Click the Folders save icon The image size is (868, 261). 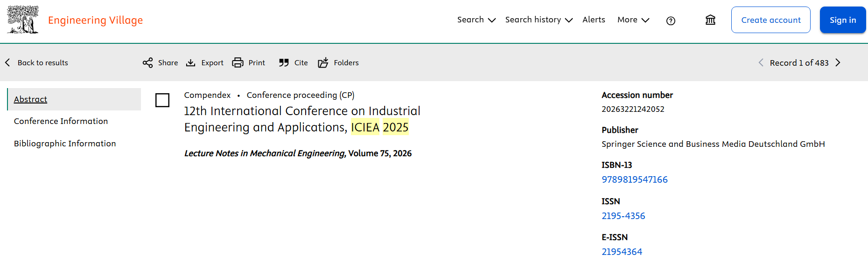pyautogui.click(x=323, y=63)
